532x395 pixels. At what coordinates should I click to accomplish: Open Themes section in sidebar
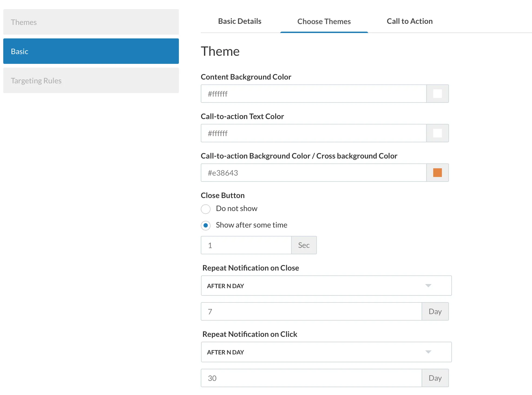tap(91, 22)
